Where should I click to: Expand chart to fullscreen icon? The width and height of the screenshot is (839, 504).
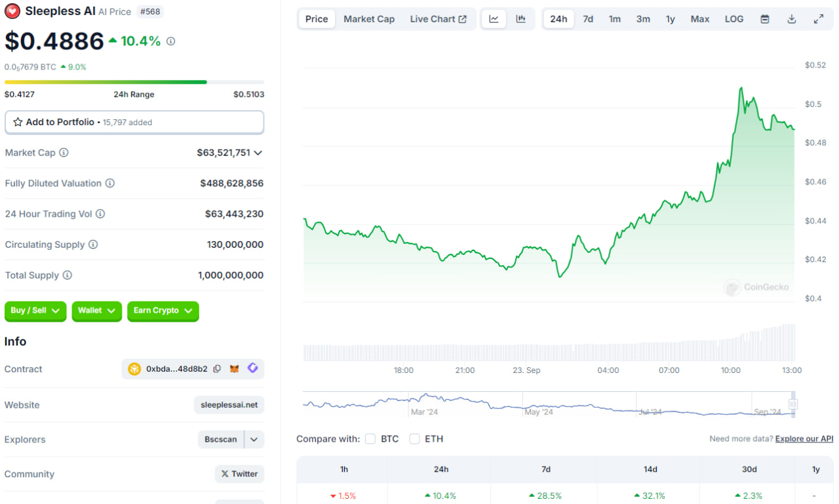[819, 19]
